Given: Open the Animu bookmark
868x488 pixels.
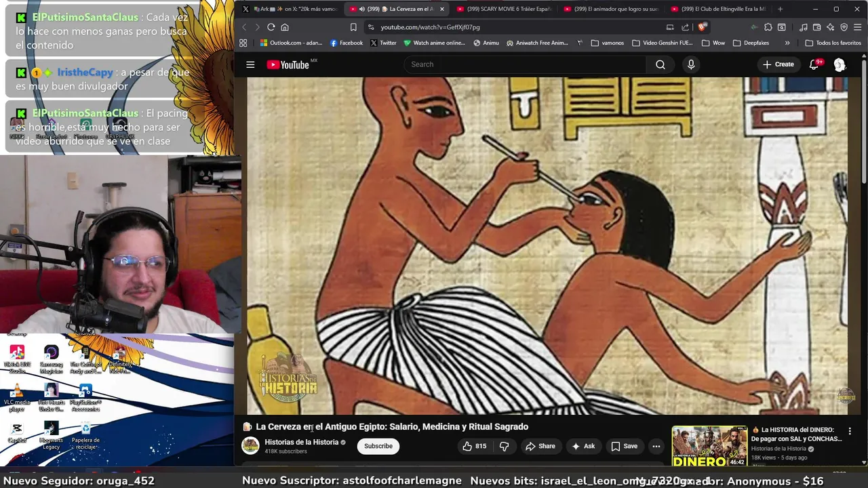Looking at the screenshot, I should tap(486, 43).
